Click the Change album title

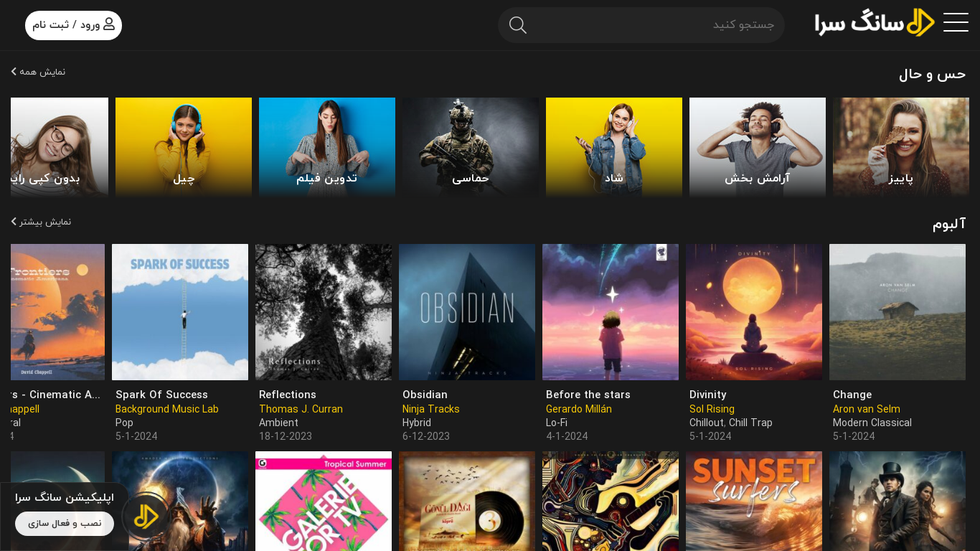852,395
